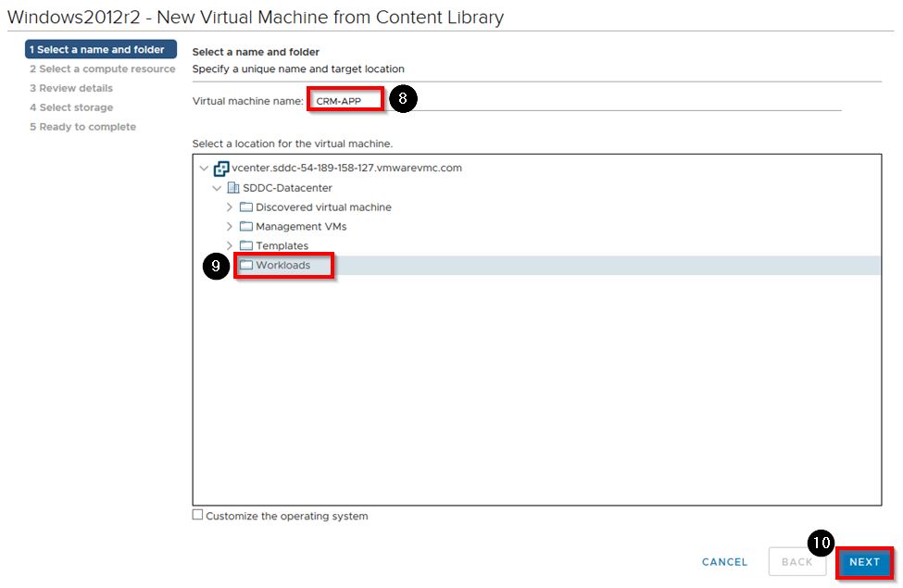Image resolution: width=903 pixels, height=588 pixels.
Task: Cancel the new virtual machine wizard
Action: point(724,562)
